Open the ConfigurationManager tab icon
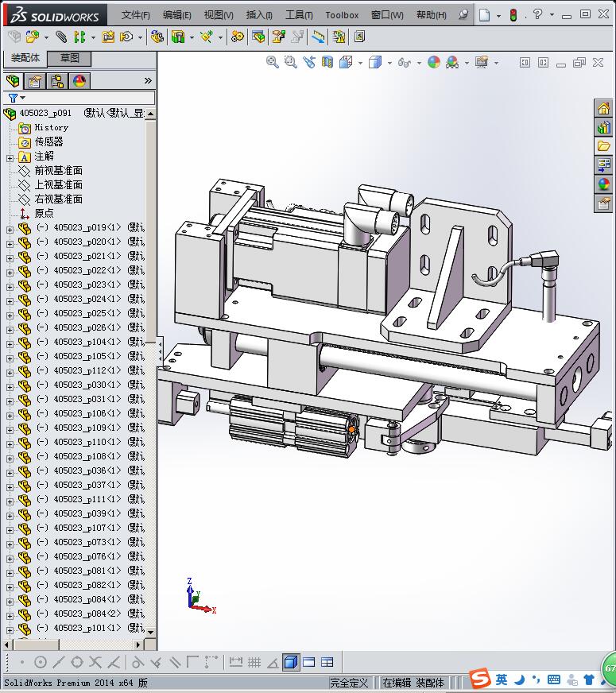616x693 pixels. tap(57, 81)
